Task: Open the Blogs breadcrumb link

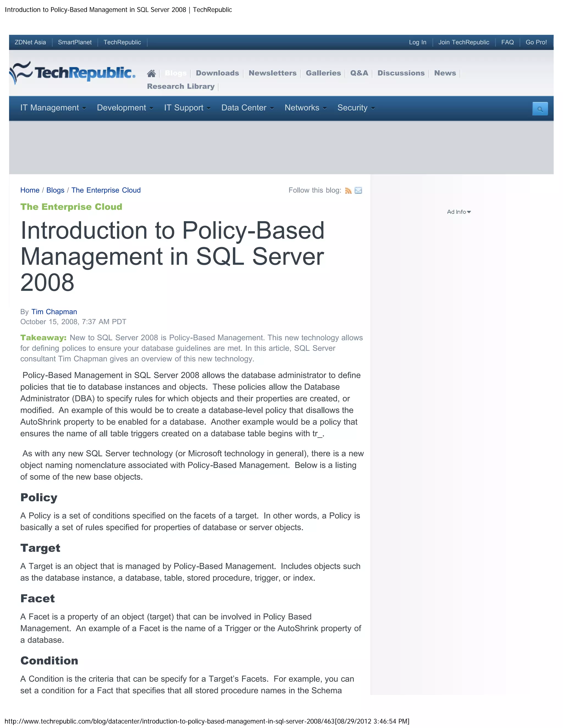Action: [x=55, y=190]
